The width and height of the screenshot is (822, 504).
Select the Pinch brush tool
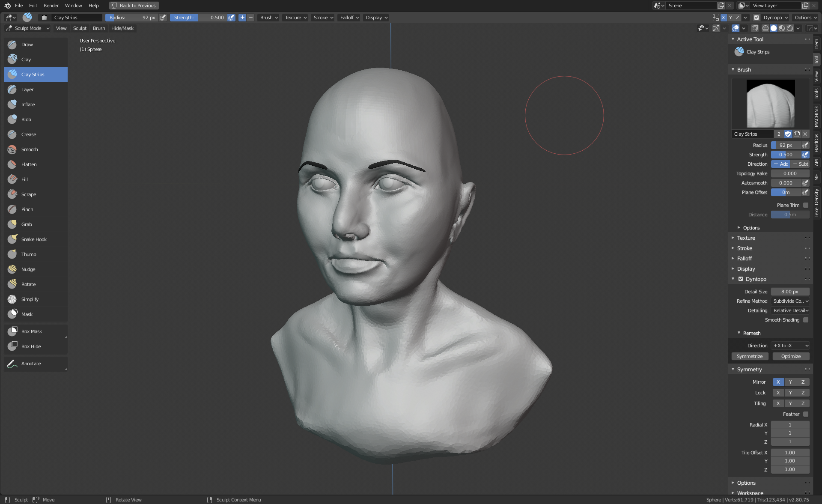click(x=27, y=209)
